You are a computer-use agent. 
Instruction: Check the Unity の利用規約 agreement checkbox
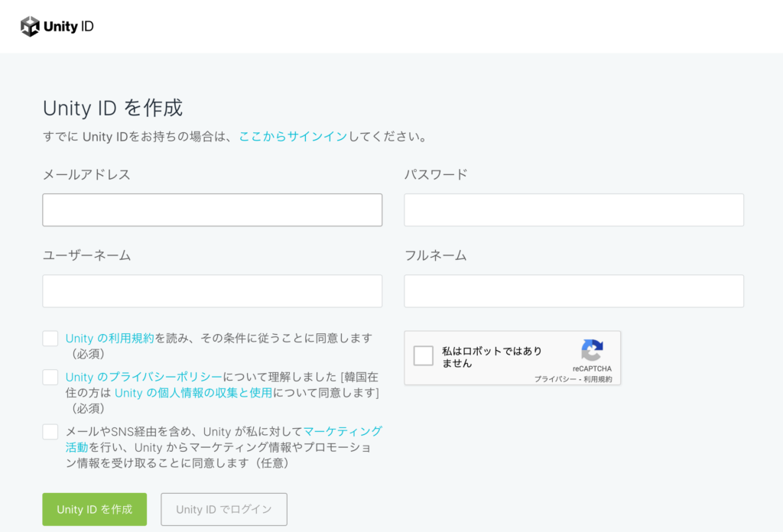coord(50,339)
